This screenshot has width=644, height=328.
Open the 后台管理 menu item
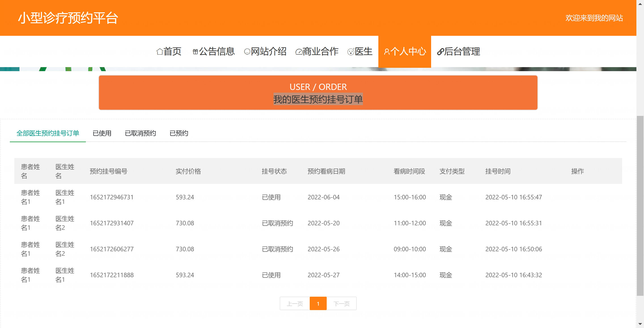point(458,51)
